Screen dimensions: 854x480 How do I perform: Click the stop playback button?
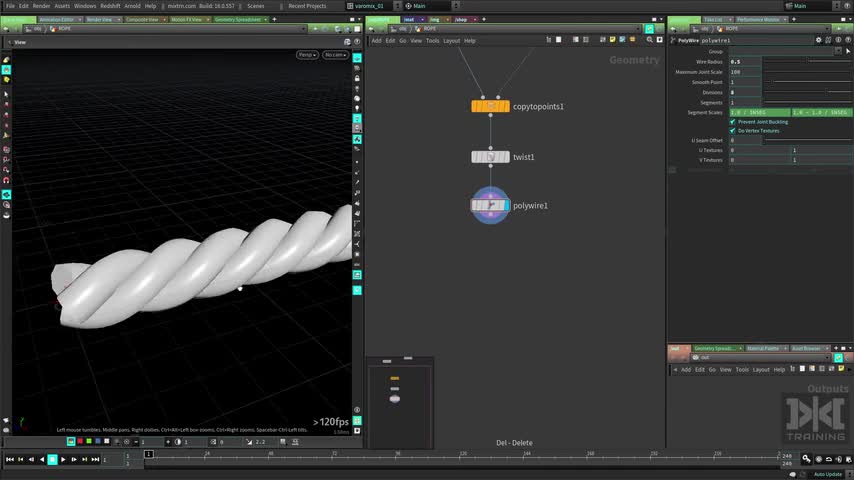(x=52, y=460)
